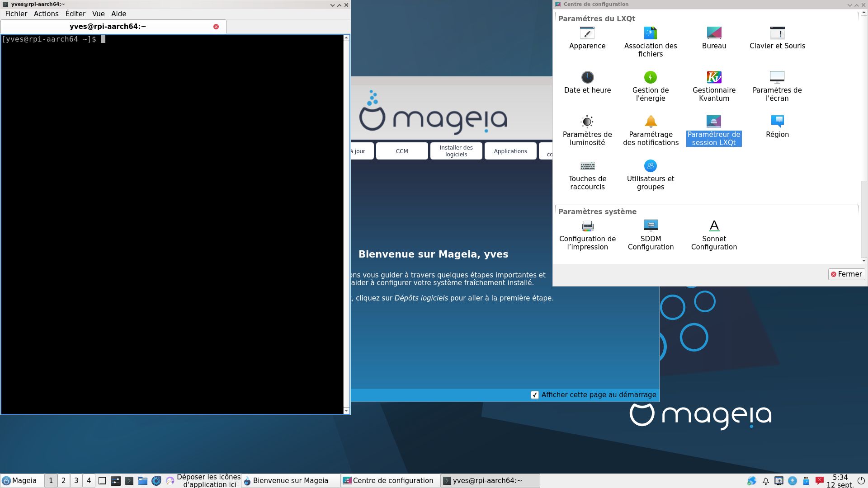The image size is (868, 488).
Task: Open Sonnet Configuration
Action: [714, 235]
